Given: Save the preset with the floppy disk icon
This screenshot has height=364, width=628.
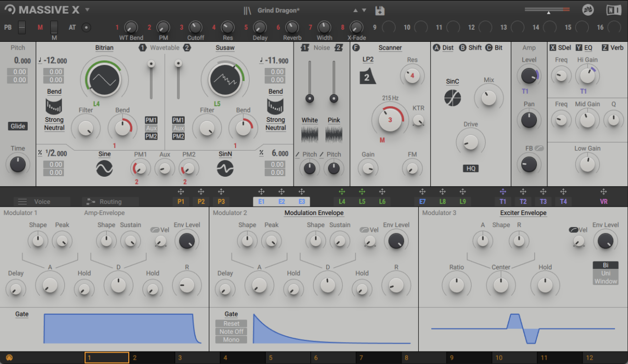Looking at the screenshot, I should click(380, 10).
